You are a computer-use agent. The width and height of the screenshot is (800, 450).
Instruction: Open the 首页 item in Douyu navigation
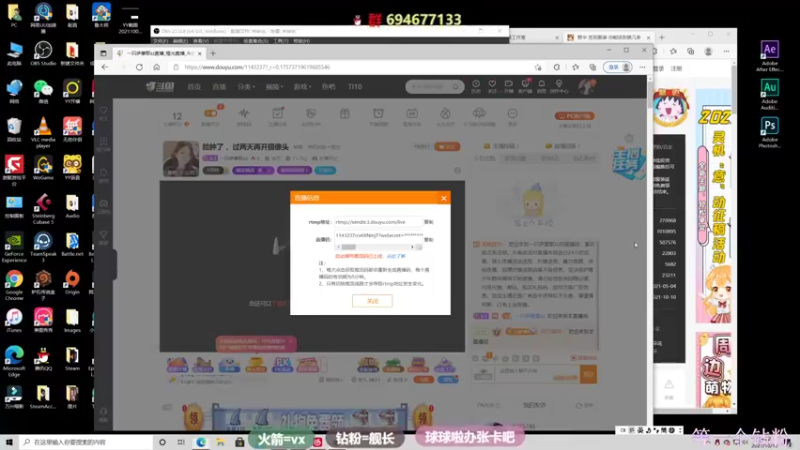[x=194, y=87]
